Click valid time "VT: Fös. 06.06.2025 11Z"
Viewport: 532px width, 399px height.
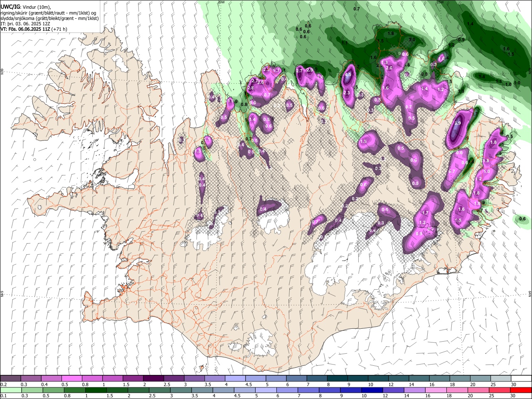coord(25,29)
